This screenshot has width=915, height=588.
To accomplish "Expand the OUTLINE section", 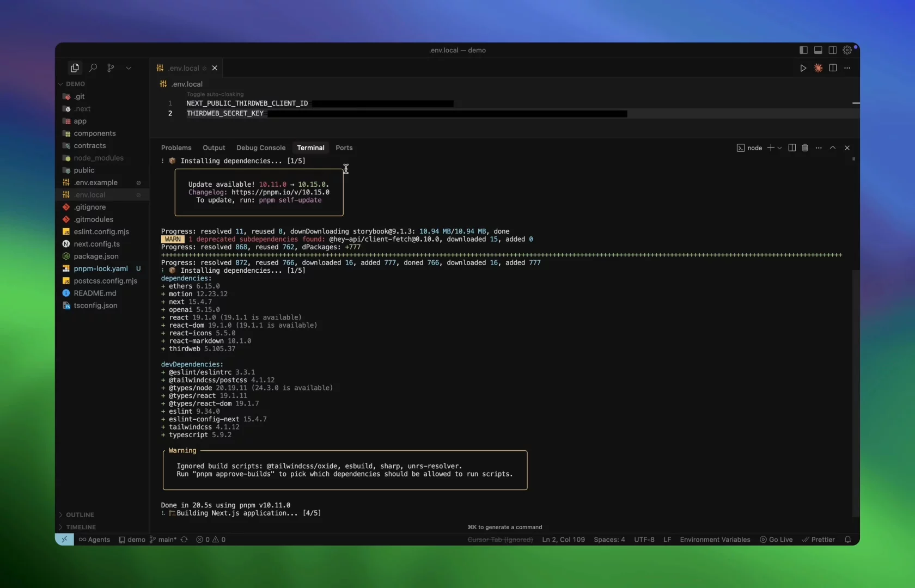I will pos(80,514).
